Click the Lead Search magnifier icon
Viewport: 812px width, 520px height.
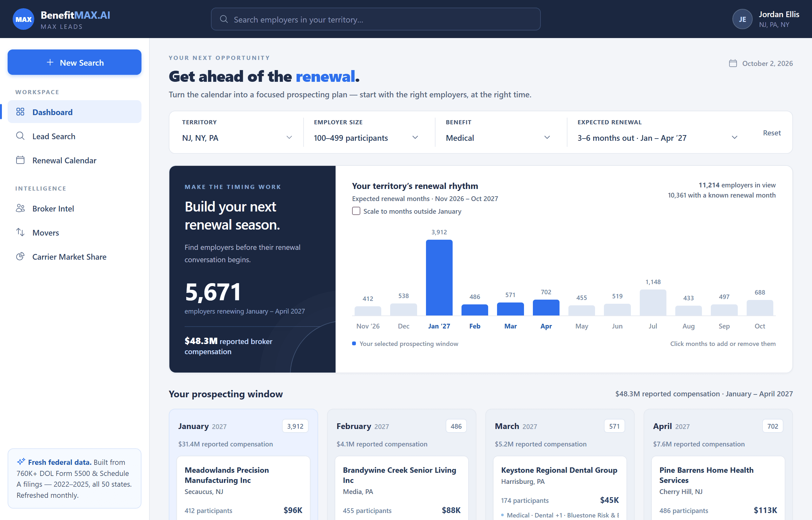[x=20, y=136]
